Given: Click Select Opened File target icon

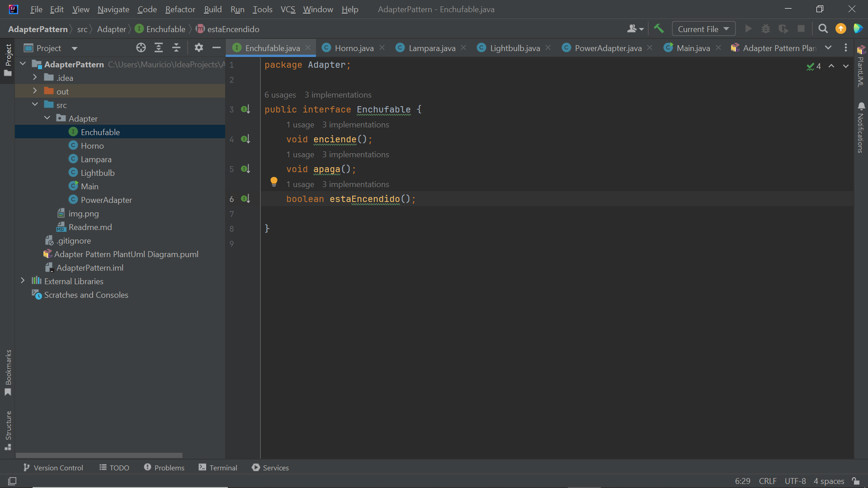Looking at the screenshot, I should point(141,48).
